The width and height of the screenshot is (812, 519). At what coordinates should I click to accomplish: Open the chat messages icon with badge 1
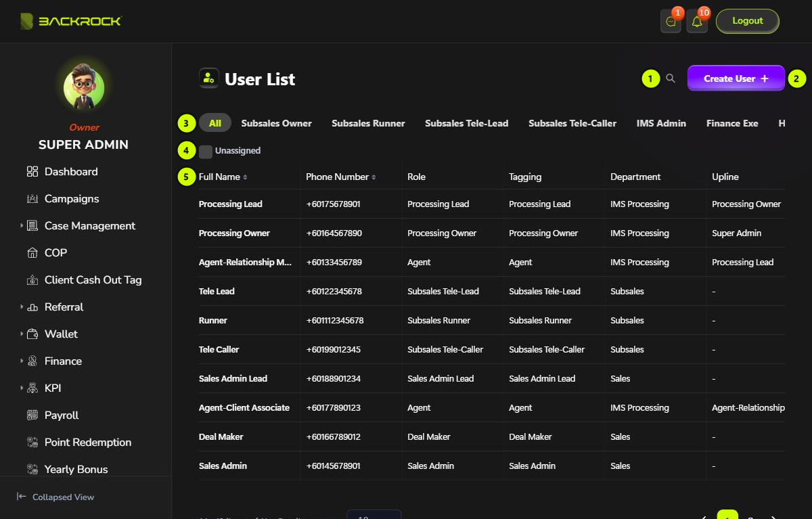click(671, 22)
